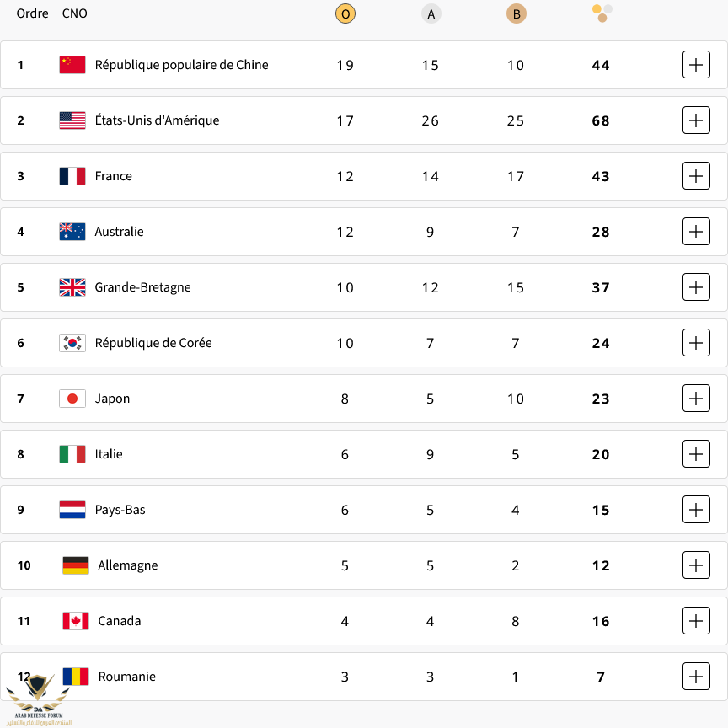Click the bronze medal B column icon
This screenshot has height=728, width=728.
(x=517, y=14)
